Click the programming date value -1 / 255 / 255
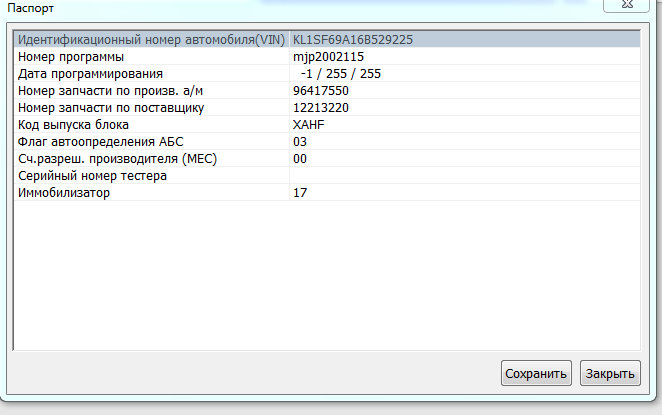 (x=340, y=74)
